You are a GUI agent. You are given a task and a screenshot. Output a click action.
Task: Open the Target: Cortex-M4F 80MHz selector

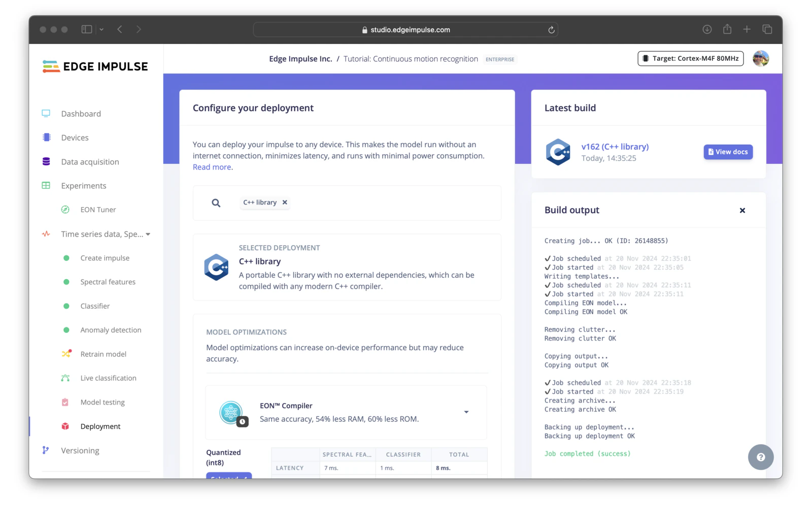point(690,58)
